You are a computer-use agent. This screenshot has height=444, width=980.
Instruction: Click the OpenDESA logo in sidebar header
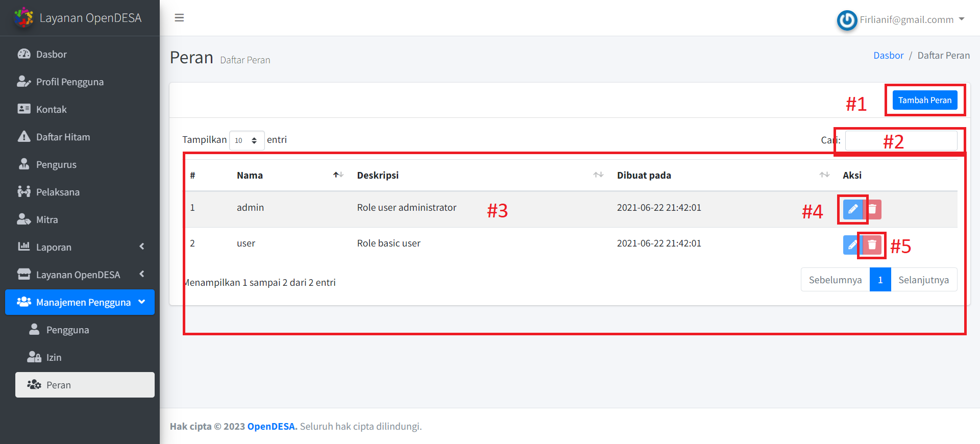[x=23, y=17]
